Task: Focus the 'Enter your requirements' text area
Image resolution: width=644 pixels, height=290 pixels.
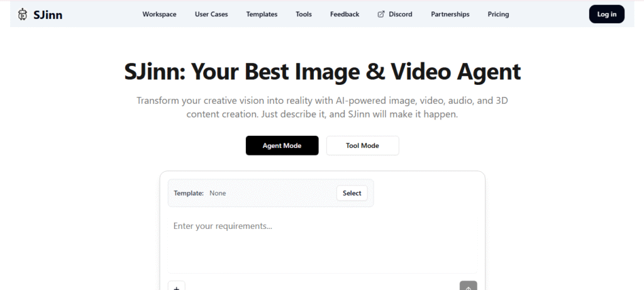Action: coord(321,242)
